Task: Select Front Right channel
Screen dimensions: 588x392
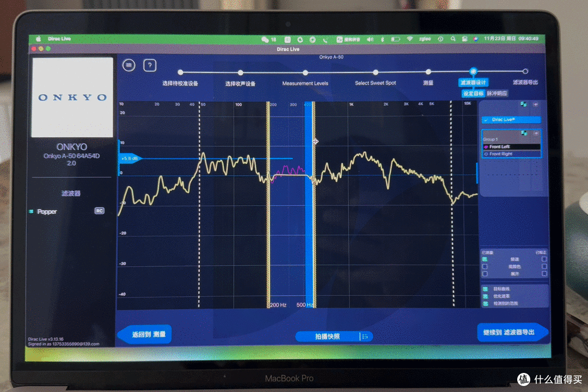Action: tap(512, 154)
